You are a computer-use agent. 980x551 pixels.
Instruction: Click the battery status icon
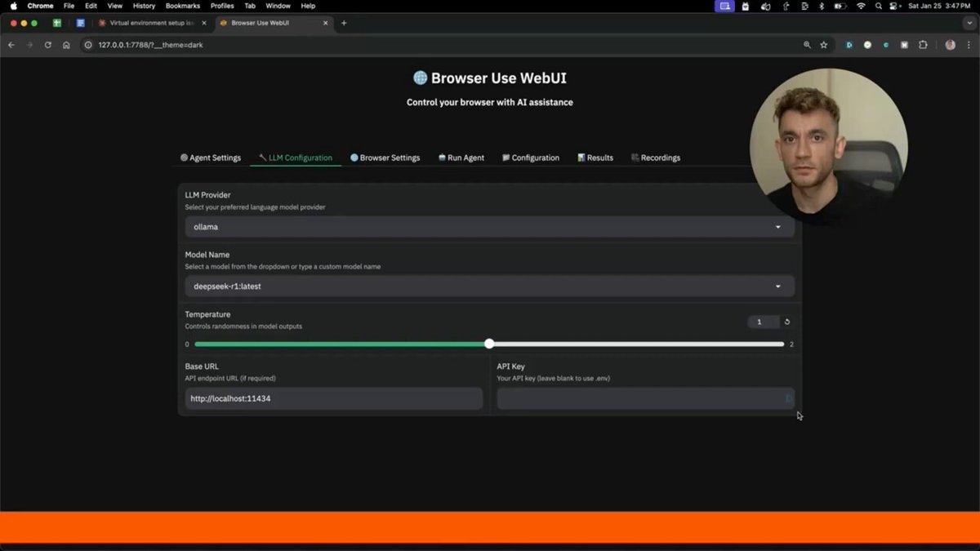pos(839,6)
